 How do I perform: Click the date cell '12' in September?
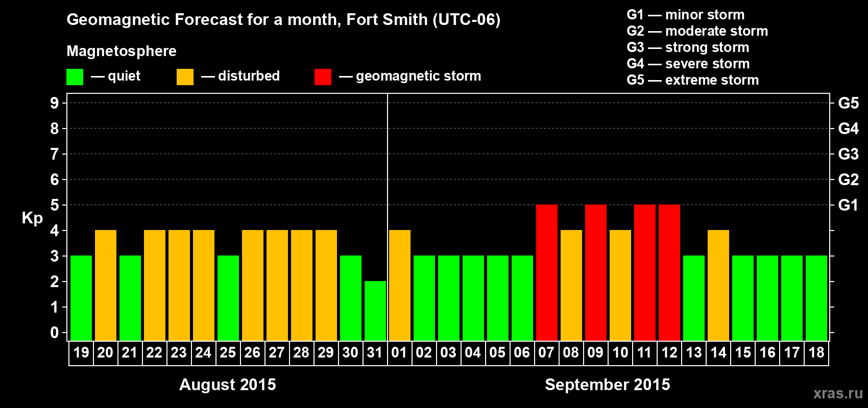pyautogui.click(x=669, y=353)
